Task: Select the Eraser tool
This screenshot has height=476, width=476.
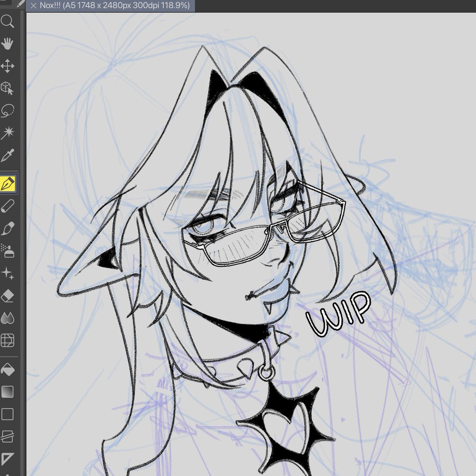Action: coord(8,296)
